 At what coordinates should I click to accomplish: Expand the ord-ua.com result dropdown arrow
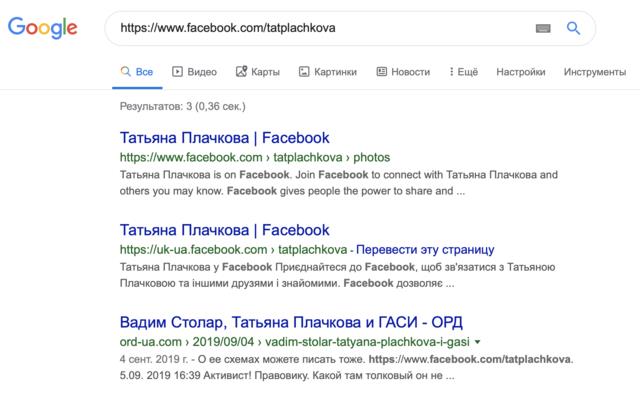coord(479,343)
